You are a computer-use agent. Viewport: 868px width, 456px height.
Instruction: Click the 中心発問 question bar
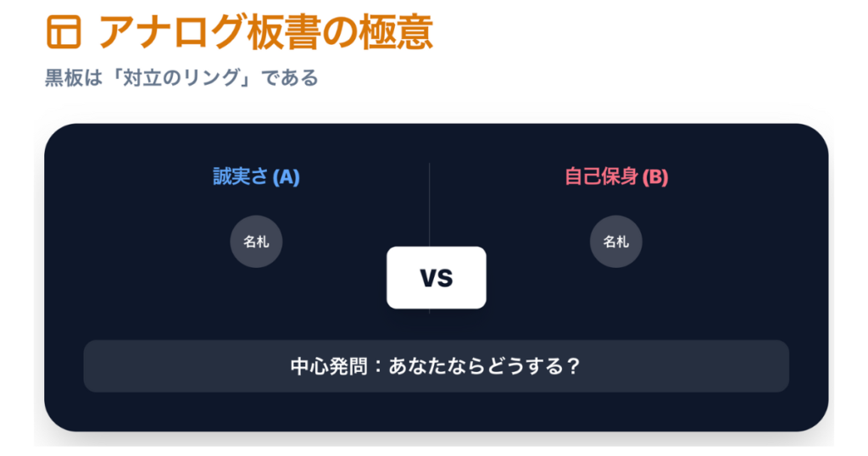[x=436, y=366]
